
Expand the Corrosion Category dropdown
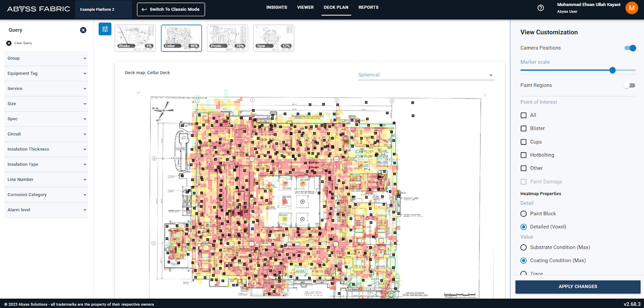click(46, 195)
